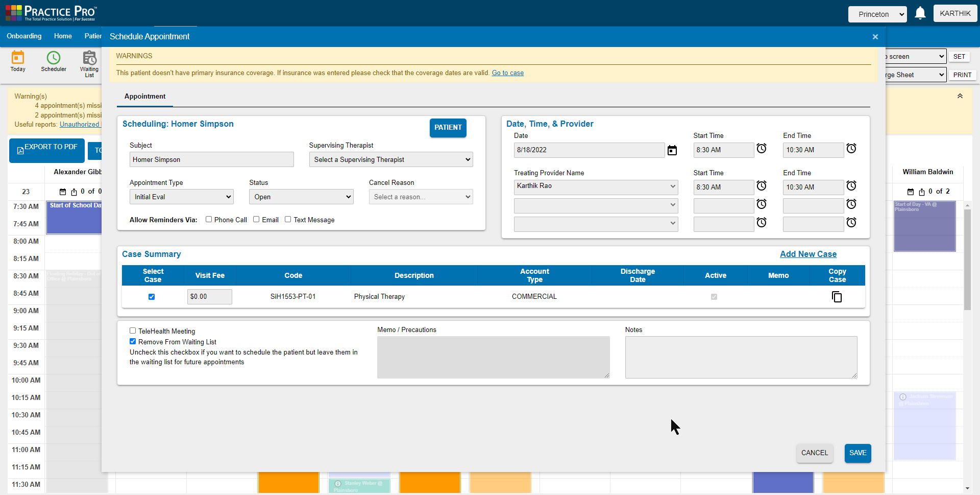Click the Add New Case link
The width and height of the screenshot is (980, 495).
[x=808, y=254]
